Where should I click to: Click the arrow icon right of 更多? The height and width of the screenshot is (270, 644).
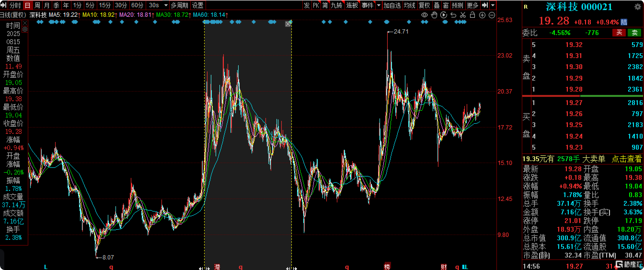pos(484,5)
